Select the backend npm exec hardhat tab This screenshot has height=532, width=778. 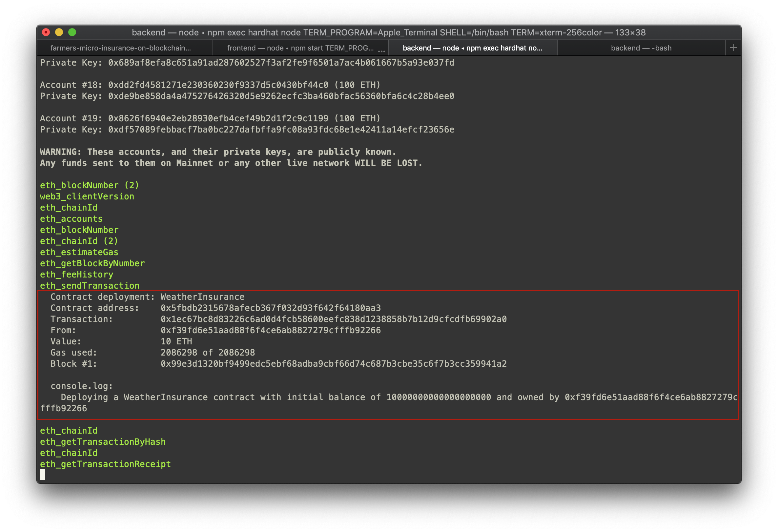pyautogui.click(x=472, y=48)
